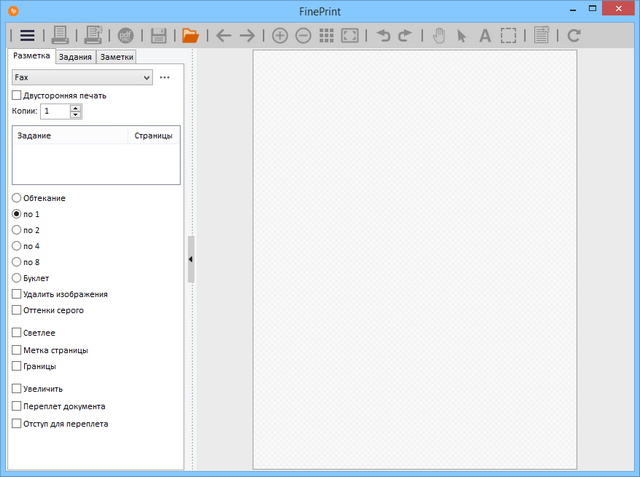The height and width of the screenshot is (477, 640).
Task: Enable the Двусторонняя печать checkbox
Action: [x=16, y=95]
